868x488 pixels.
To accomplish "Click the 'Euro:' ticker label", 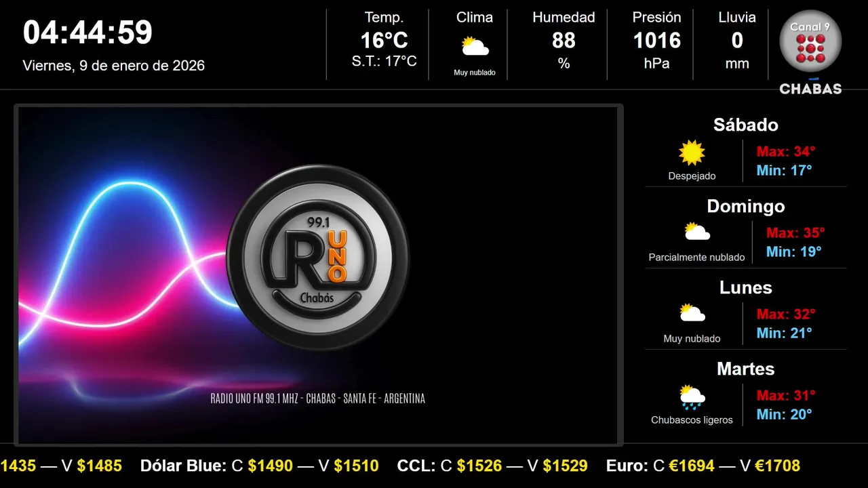I will pos(627,466).
